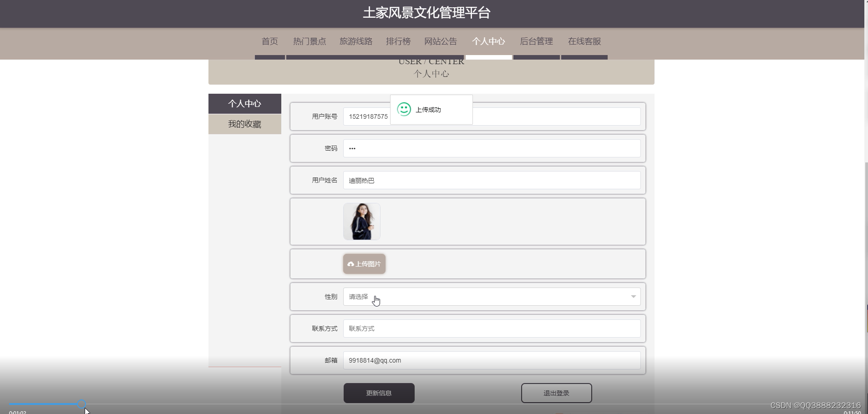The height and width of the screenshot is (414, 868).
Task: Click the smiley icon in 上传成功 toast
Action: pos(404,109)
